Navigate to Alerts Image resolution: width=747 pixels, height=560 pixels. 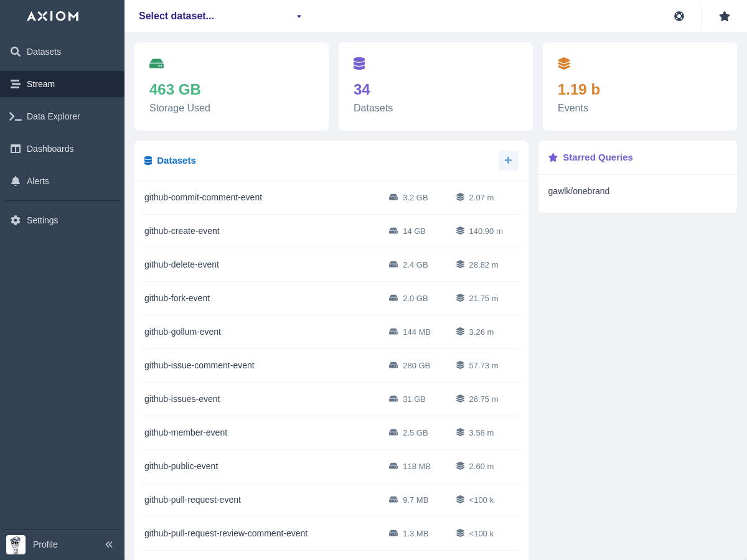(x=37, y=181)
